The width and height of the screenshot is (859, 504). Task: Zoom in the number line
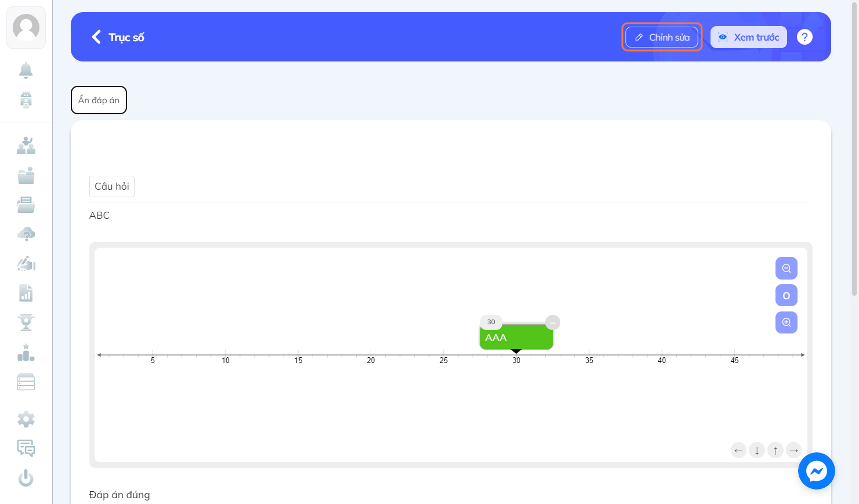[x=786, y=322]
